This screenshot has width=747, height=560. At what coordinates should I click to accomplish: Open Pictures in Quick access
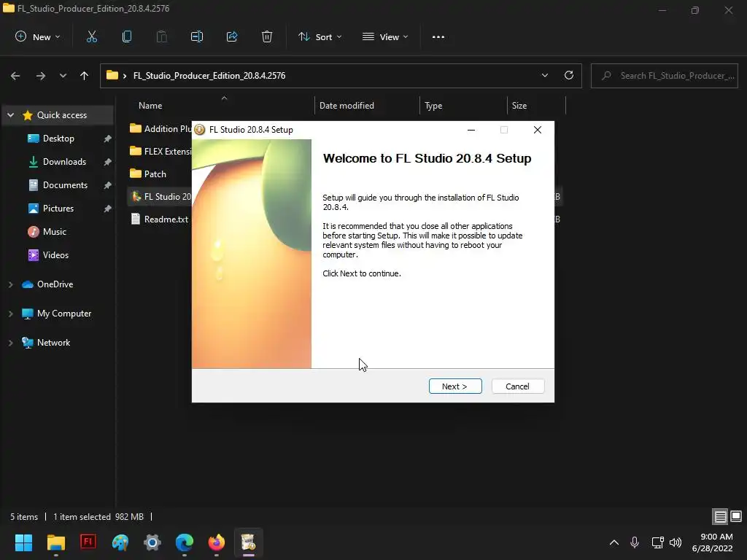tap(58, 209)
